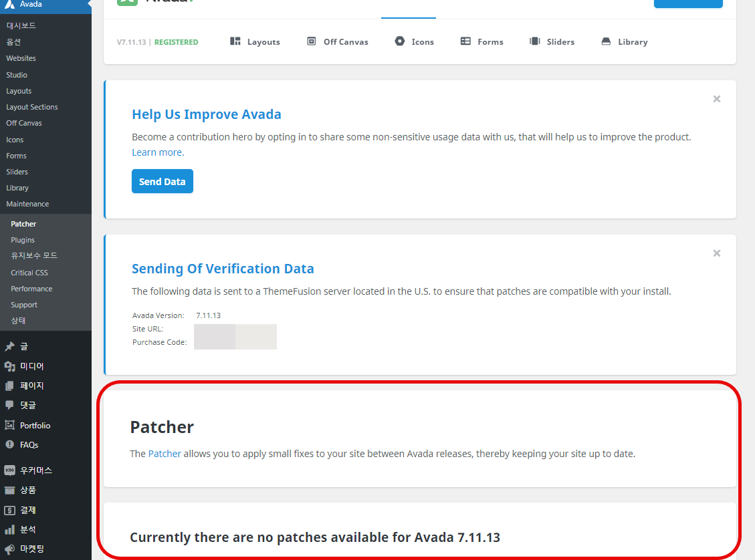The width and height of the screenshot is (755, 560).
Task: Open Off Canvas in sidebar menu
Action: [24, 123]
